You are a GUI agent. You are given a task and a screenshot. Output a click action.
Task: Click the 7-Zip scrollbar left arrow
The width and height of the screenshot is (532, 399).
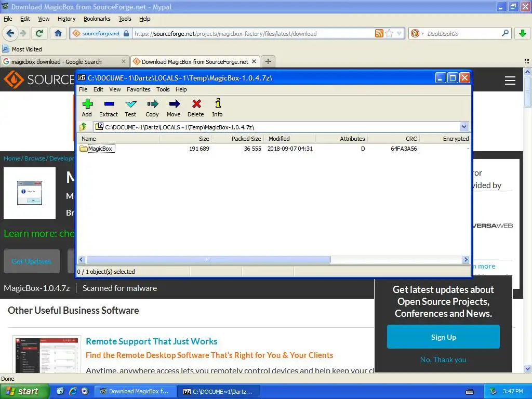point(82,260)
